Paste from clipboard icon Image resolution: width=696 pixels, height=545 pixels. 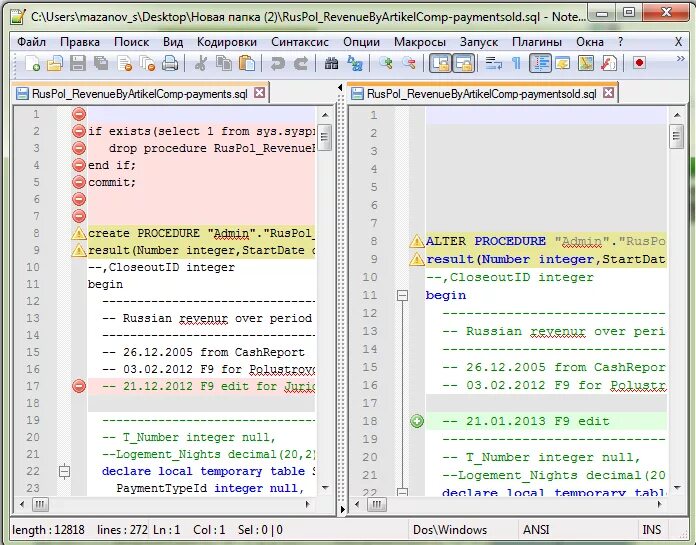247,63
